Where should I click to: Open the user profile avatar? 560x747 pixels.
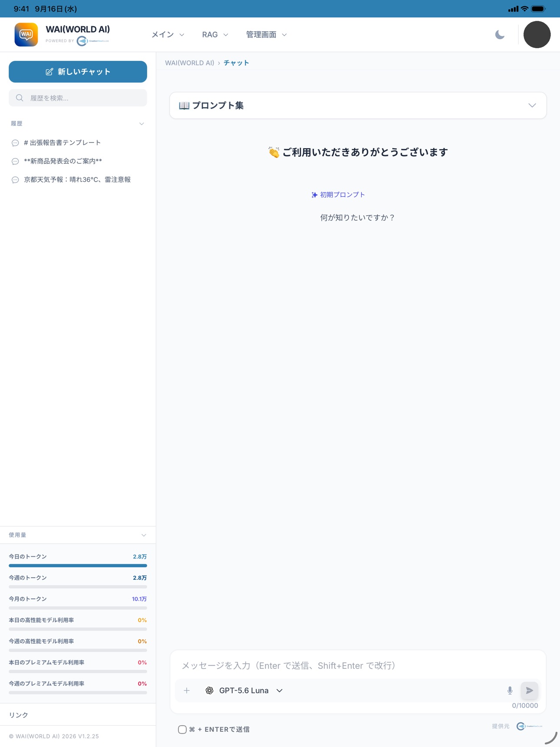click(x=537, y=34)
